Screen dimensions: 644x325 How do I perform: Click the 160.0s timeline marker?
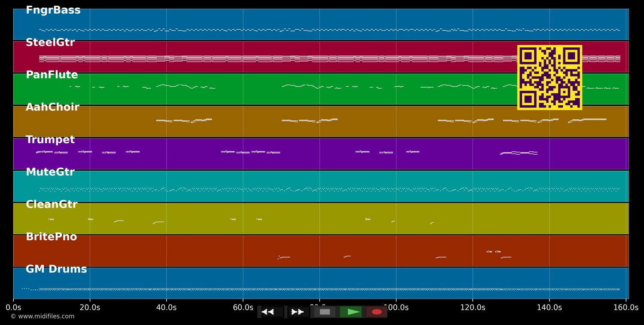tap(626, 307)
